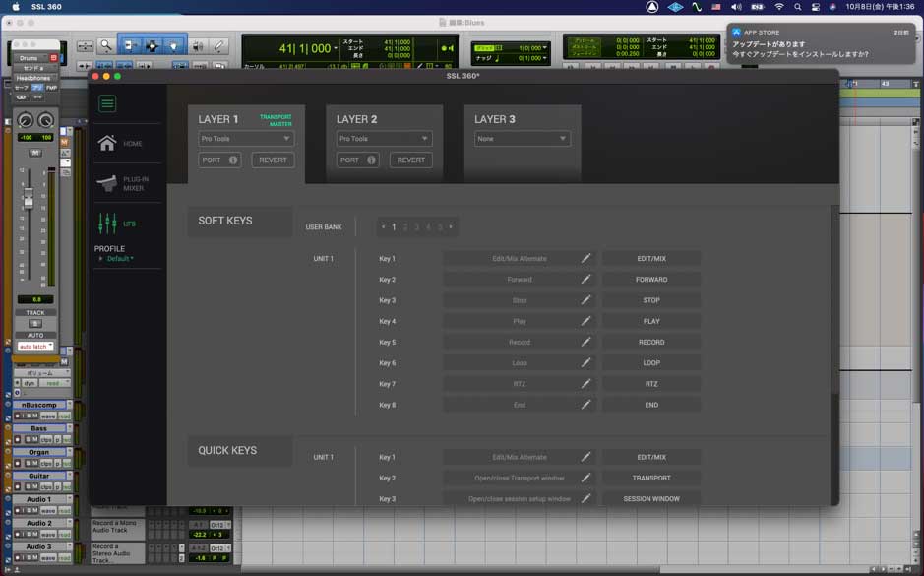Switch to user bank 4

428,227
